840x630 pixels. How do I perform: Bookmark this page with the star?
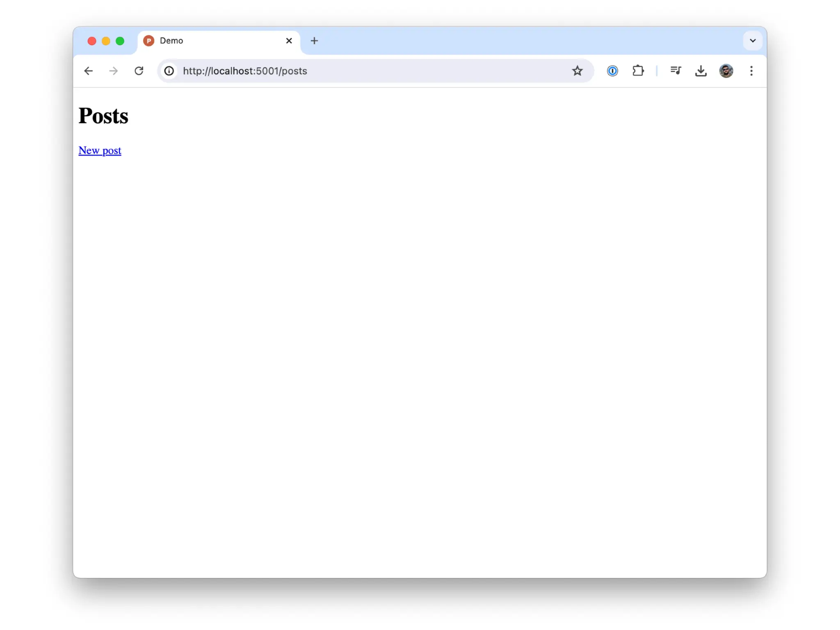(x=577, y=71)
